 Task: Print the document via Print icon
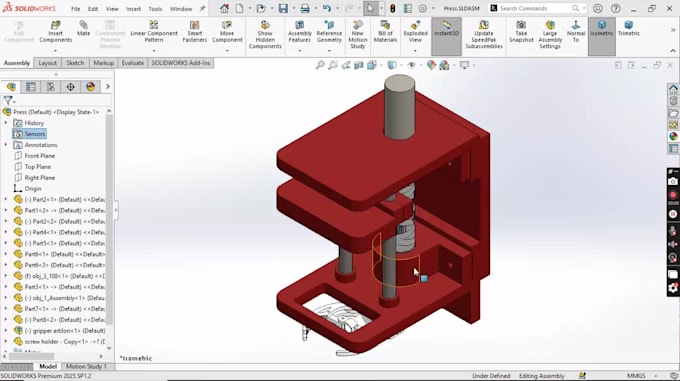click(305, 8)
